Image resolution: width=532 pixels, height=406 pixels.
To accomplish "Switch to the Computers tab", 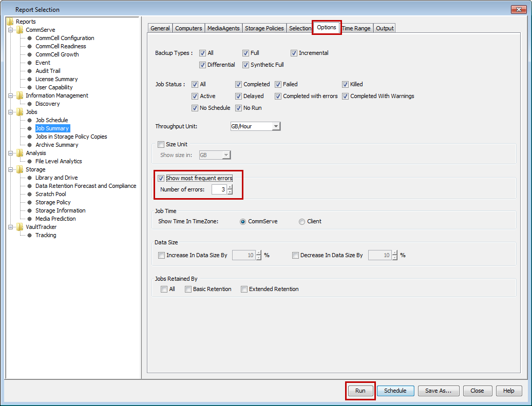I will coord(188,28).
